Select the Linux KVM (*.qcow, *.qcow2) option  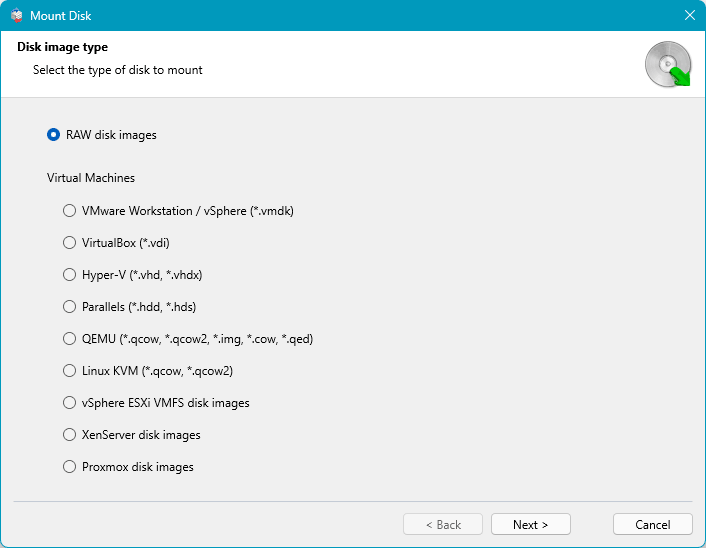pyautogui.click(x=69, y=371)
